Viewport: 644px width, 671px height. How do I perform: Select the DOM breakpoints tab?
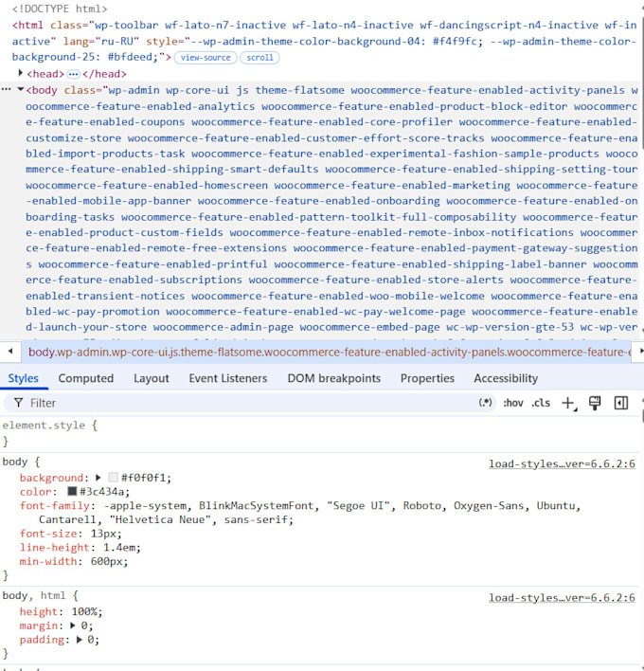tap(334, 378)
